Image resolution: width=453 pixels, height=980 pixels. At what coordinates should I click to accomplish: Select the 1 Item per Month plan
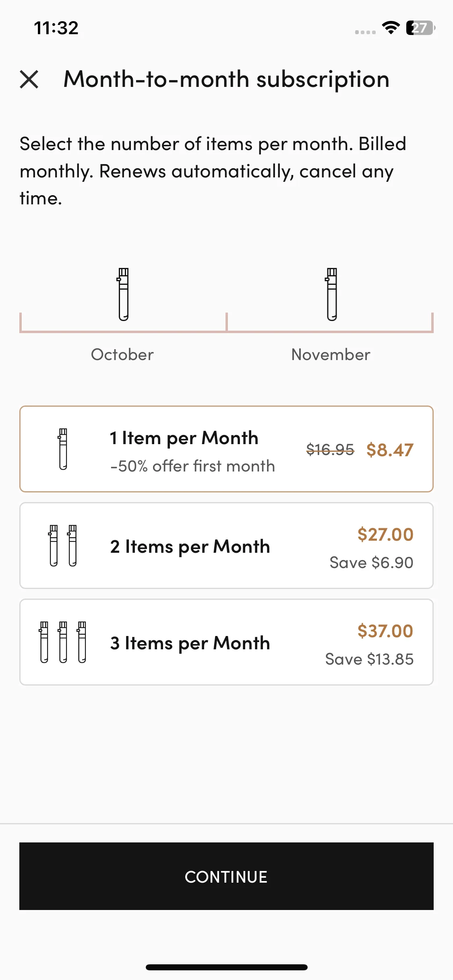point(226,449)
